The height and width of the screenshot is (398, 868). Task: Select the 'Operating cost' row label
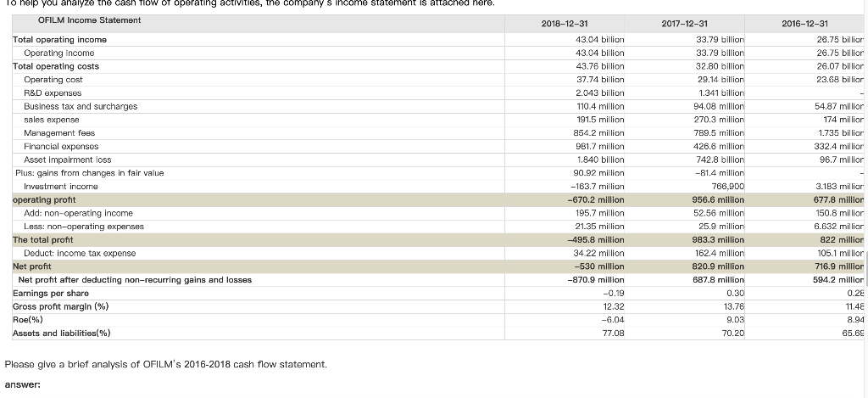(53, 80)
